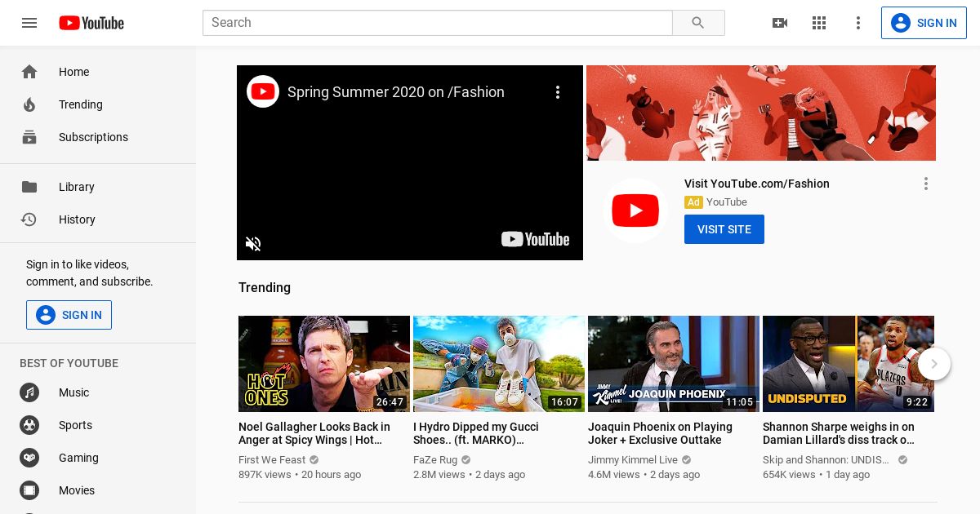Click the Trending section heading
The width and height of the screenshot is (980, 514).
point(265,287)
